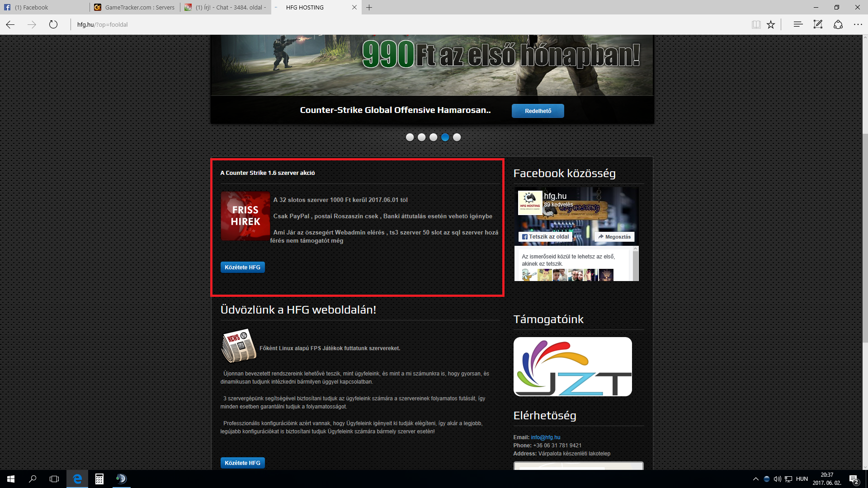Image resolution: width=868 pixels, height=488 pixels.
Task: Open a new browser tab
Action: point(369,7)
